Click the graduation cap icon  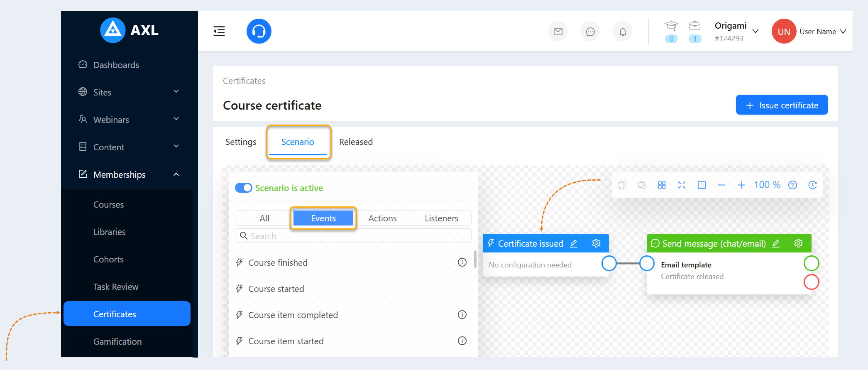pyautogui.click(x=671, y=26)
